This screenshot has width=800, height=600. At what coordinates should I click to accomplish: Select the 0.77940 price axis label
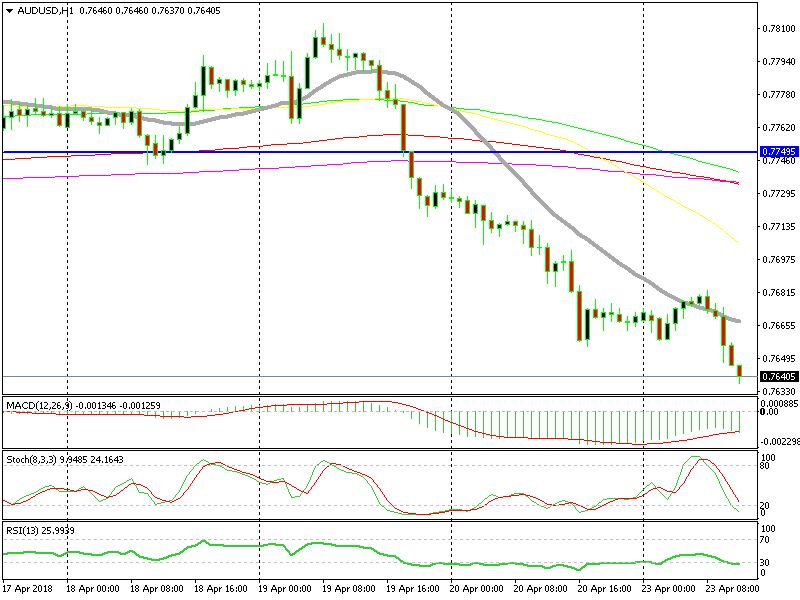779,62
